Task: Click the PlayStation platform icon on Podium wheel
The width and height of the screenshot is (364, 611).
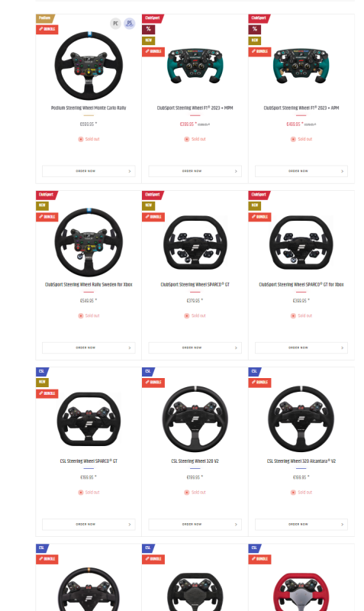Action: [130, 24]
